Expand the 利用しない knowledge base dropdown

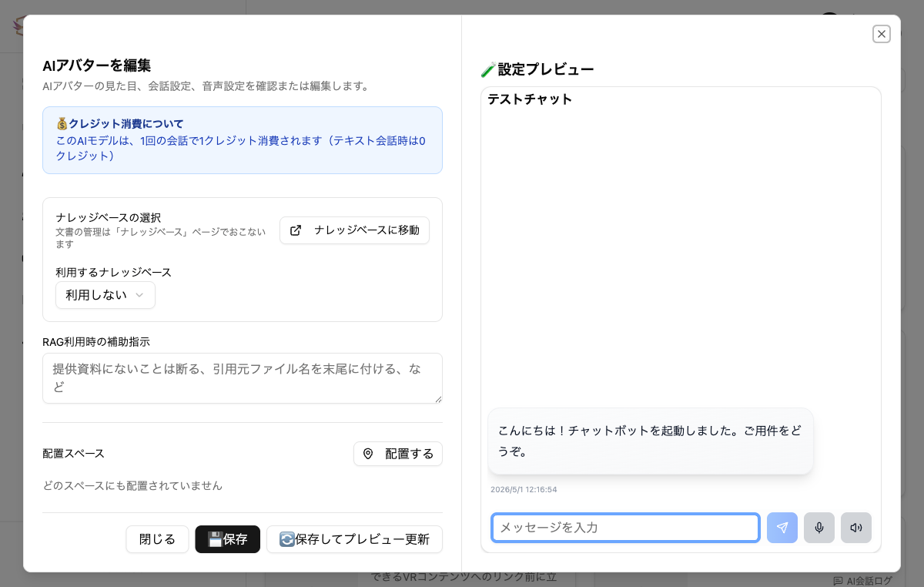pyautogui.click(x=105, y=295)
